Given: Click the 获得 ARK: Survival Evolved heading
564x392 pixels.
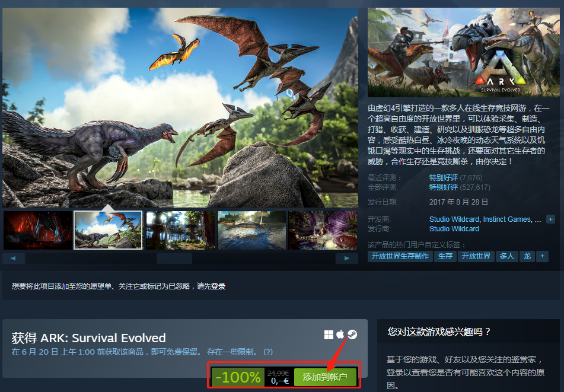Looking at the screenshot, I should 88,338.
